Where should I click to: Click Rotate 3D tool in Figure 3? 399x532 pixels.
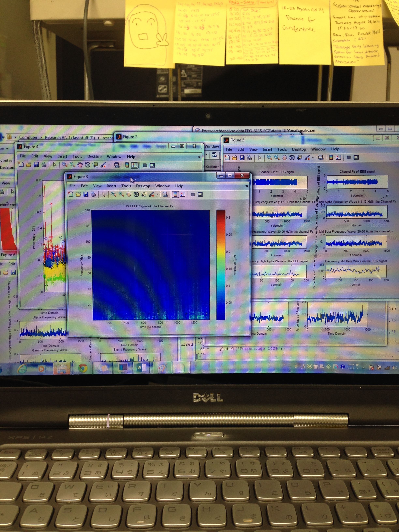[136, 194]
